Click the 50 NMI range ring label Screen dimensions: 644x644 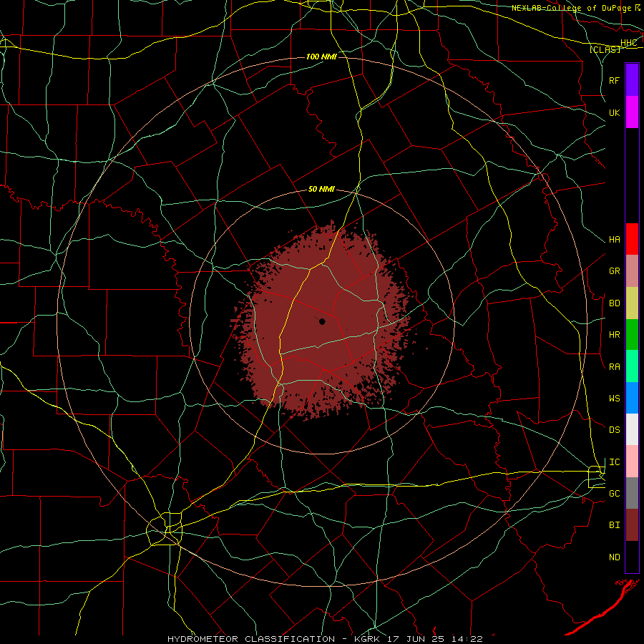click(321, 189)
